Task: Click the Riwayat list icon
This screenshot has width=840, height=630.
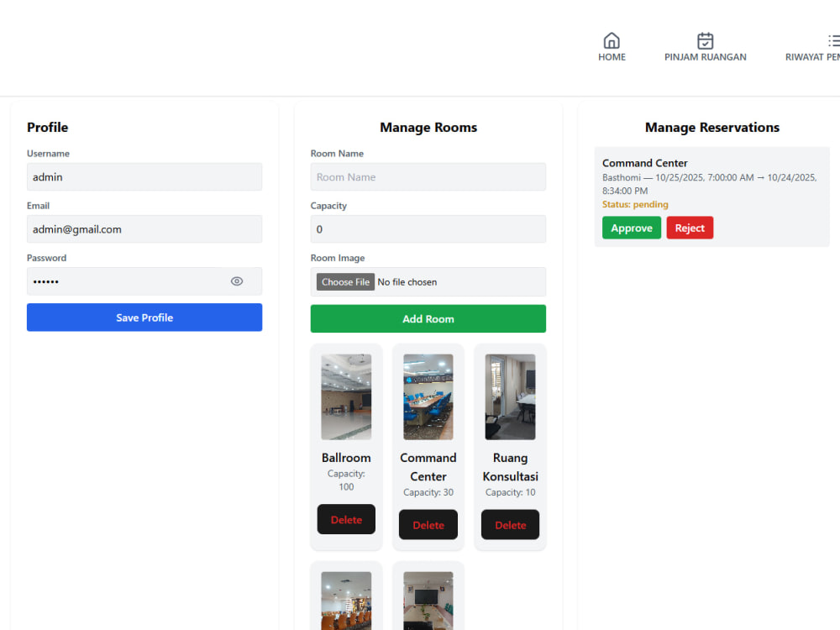Action: (833, 40)
